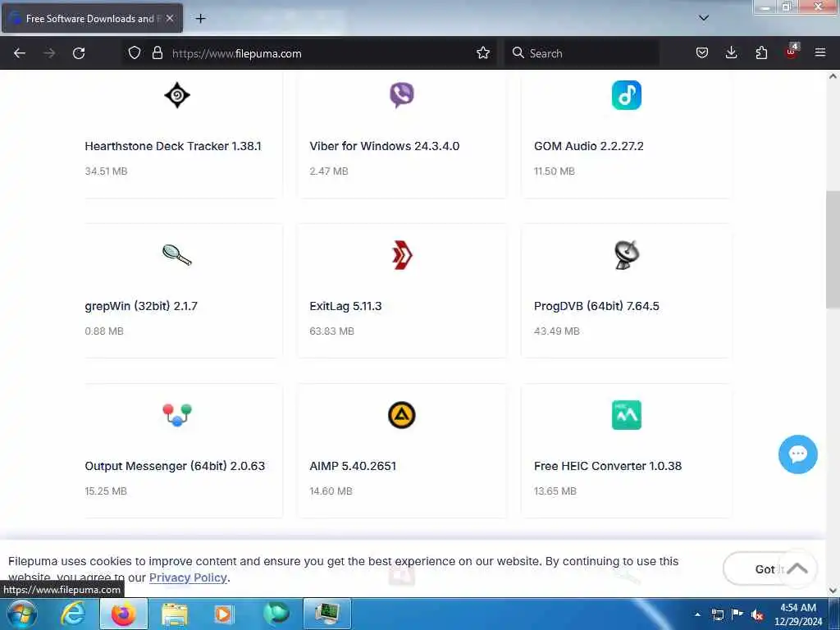Click the GOM Audio music note icon
The width and height of the screenshot is (840, 630).
click(626, 95)
